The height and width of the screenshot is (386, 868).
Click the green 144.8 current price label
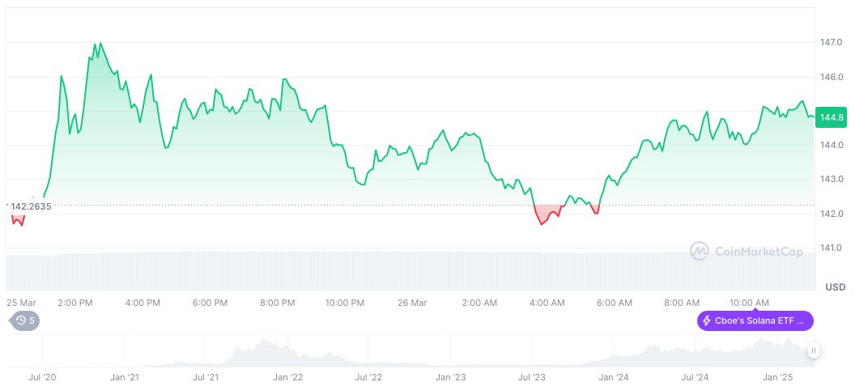click(832, 117)
